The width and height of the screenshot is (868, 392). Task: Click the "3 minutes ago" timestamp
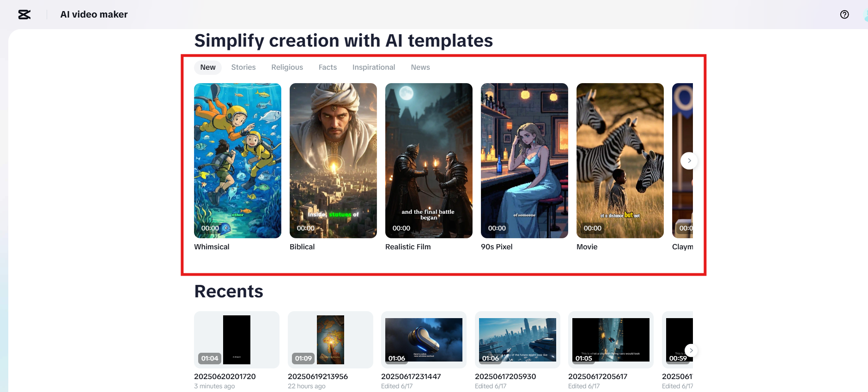(x=214, y=386)
